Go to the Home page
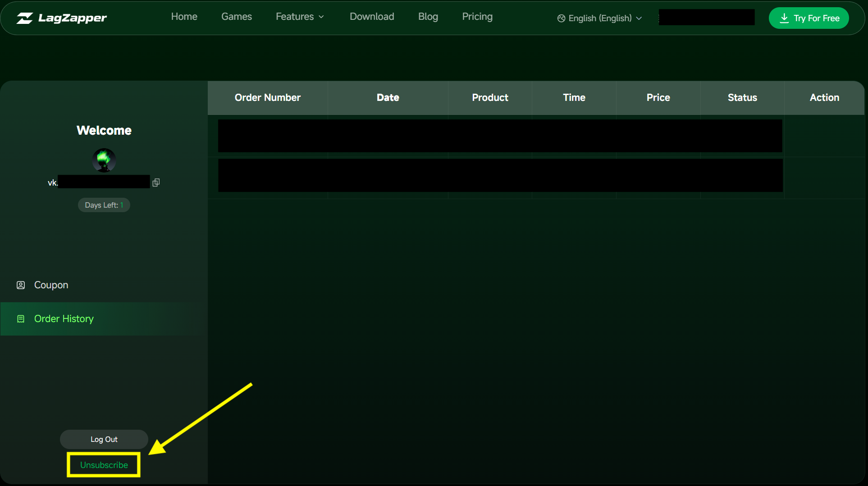This screenshot has width=868, height=486. 184,17
